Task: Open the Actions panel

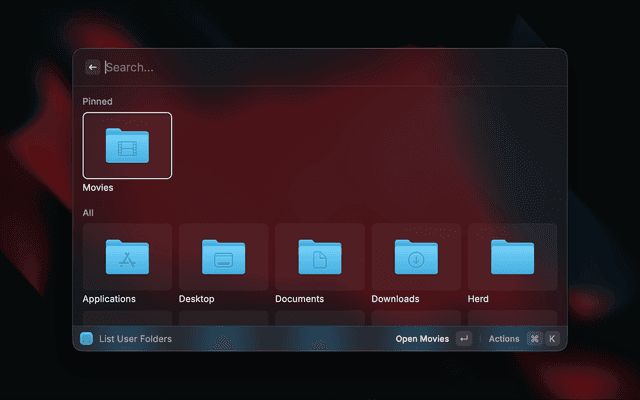Action: [x=504, y=339]
